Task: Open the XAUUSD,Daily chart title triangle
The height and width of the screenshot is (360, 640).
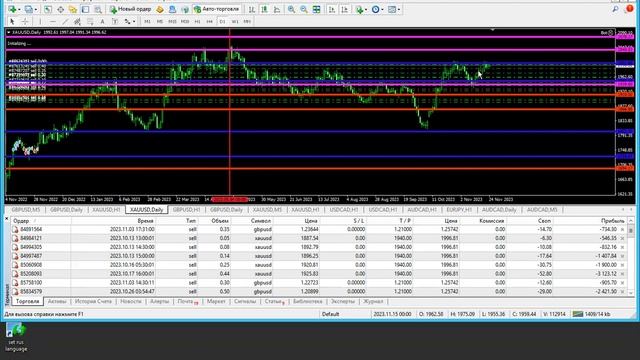Action: point(9,32)
